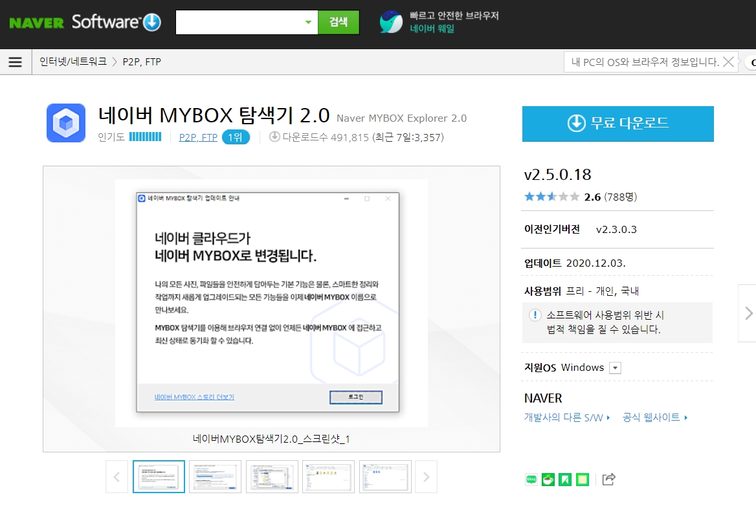The image size is (756, 532).
Task: Click the light green memo share icon
Action: click(583, 480)
